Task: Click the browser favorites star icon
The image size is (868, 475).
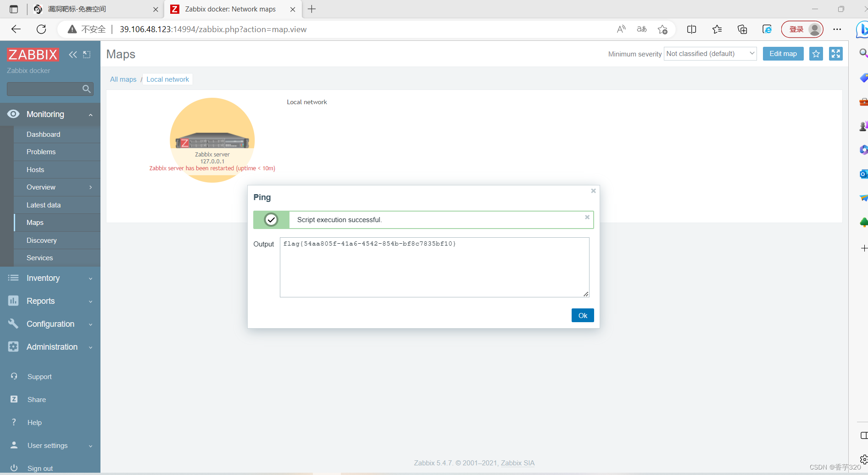Action: pos(662,29)
